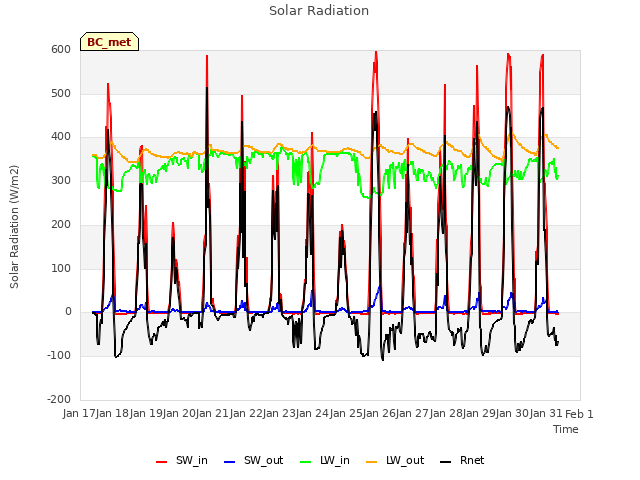Click the 500 y-axis tick label

(61, 93)
